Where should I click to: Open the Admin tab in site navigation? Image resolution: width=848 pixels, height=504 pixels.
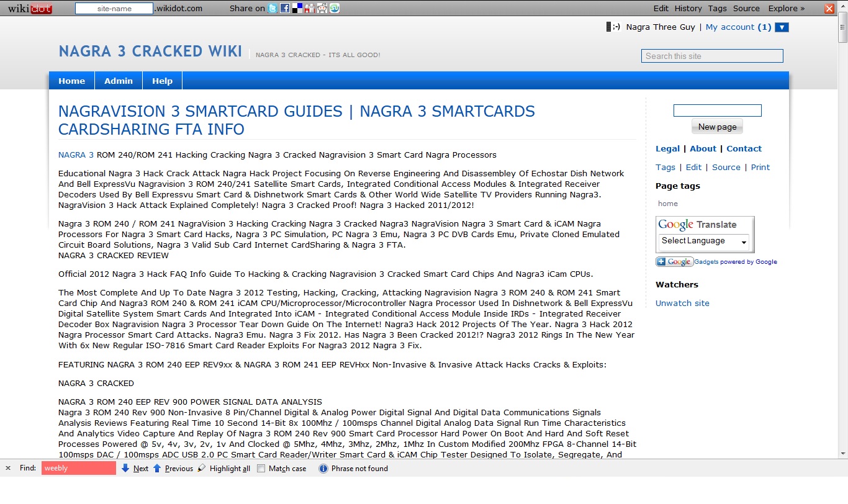tap(119, 81)
